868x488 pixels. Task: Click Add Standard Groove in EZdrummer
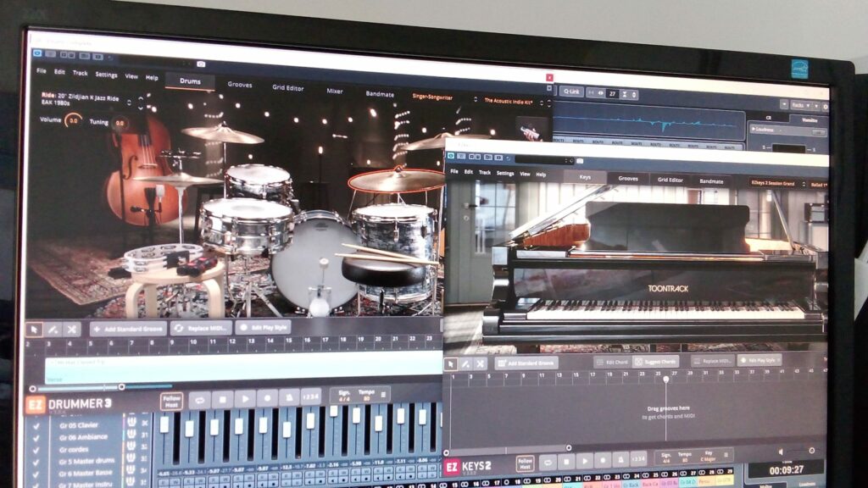(129, 330)
